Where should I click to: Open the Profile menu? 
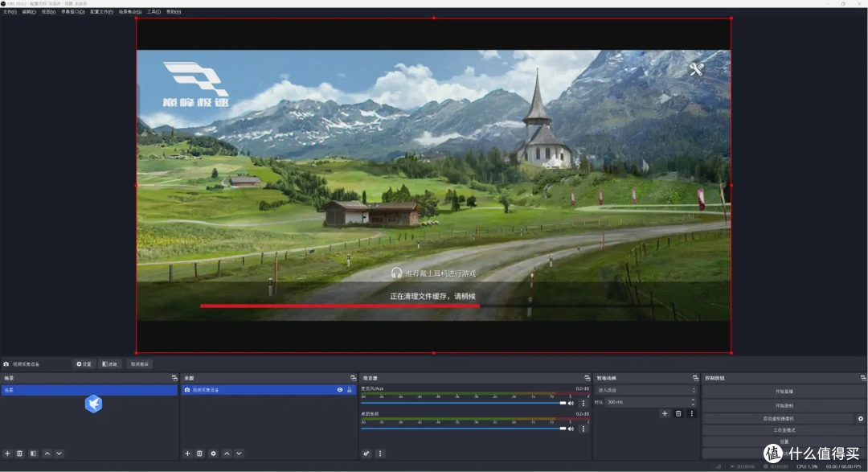pyautogui.click(x=101, y=11)
